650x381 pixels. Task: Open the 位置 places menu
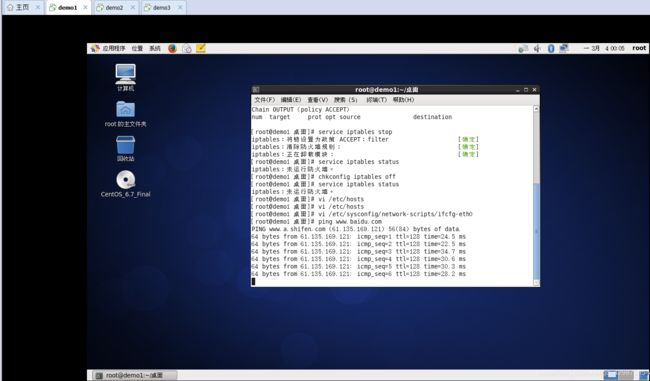pyautogui.click(x=137, y=49)
